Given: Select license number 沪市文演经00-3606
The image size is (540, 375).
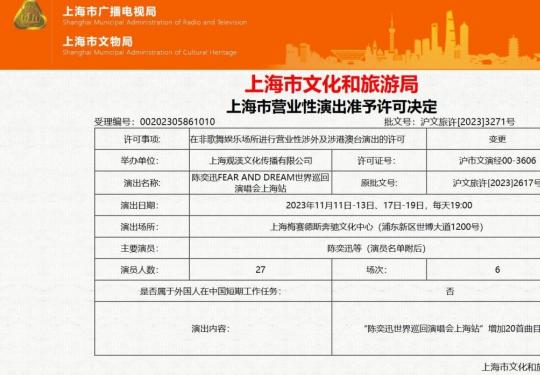Looking at the screenshot, I should pos(497,161).
